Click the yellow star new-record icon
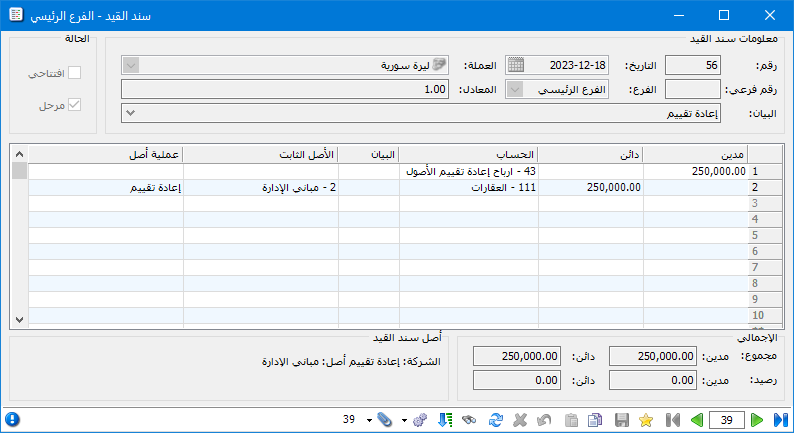 646,420
